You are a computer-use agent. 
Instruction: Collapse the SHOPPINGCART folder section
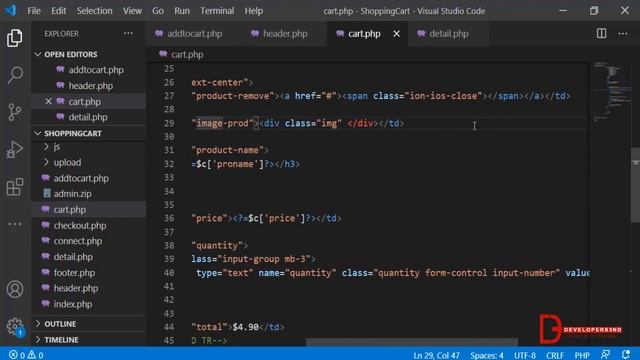pyautogui.click(x=73, y=133)
